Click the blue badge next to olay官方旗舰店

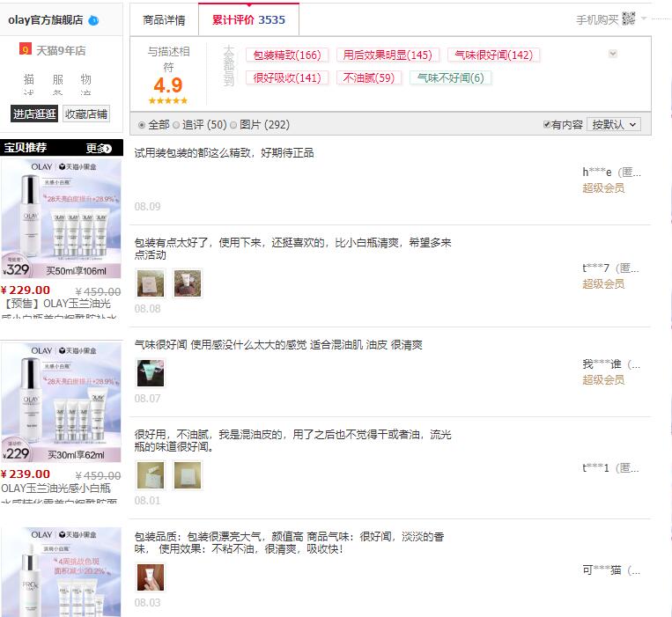93,20
